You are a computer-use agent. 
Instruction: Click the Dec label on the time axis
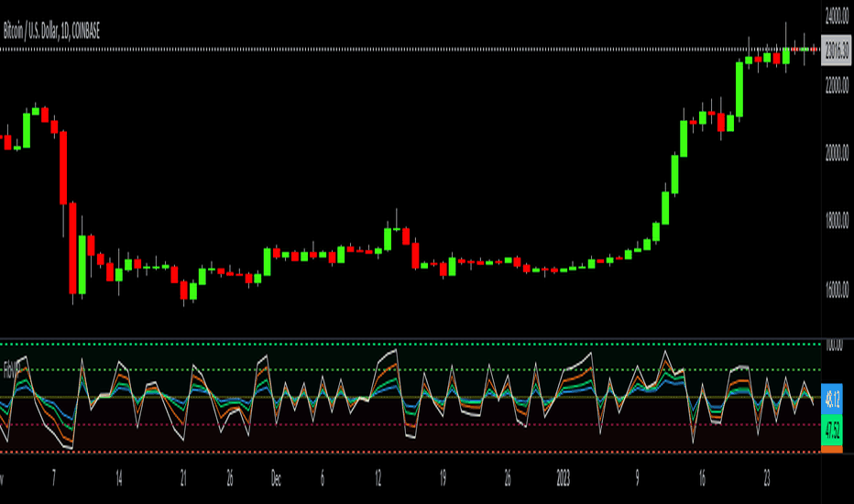(276, 478)
